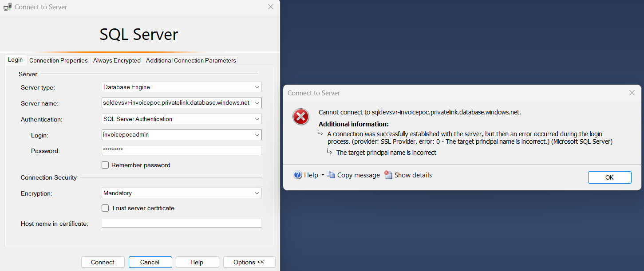Open the Encryption dropdown

257,193
